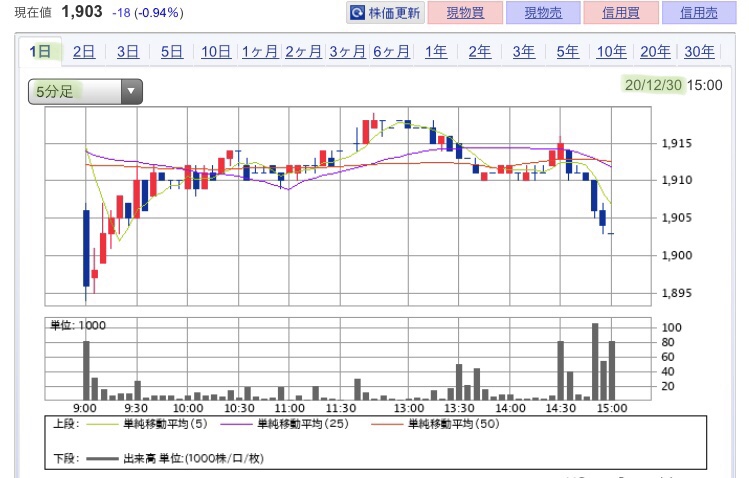Click the dropdown arrow of 5分足 selector
The image size is (749, 478).
click(x=131, y=91)
